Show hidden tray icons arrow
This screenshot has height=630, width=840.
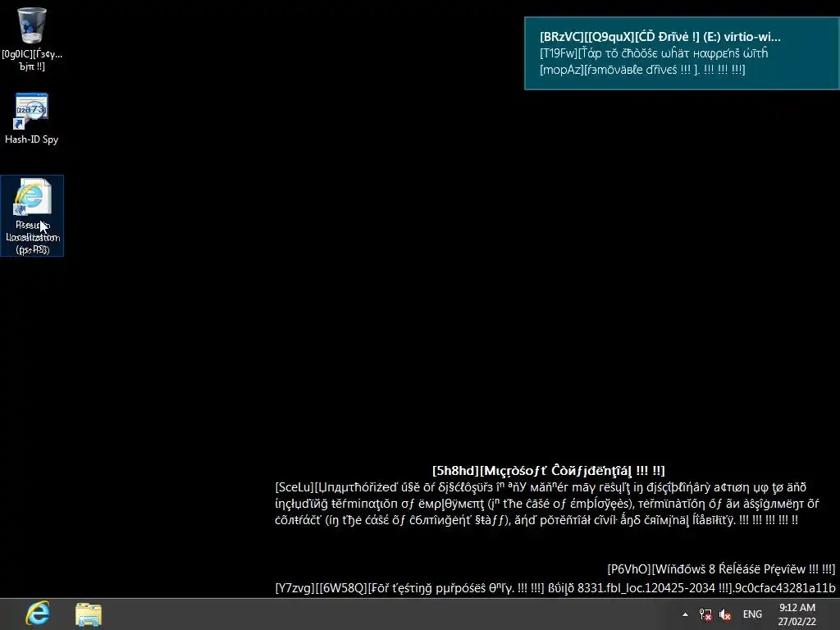pyautogui.click(x=685, y=614)
